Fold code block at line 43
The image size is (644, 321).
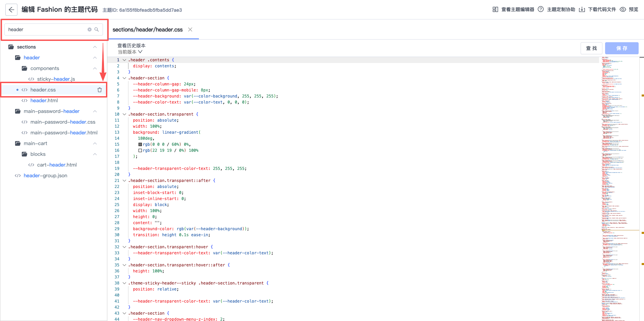tap(124, 313)
